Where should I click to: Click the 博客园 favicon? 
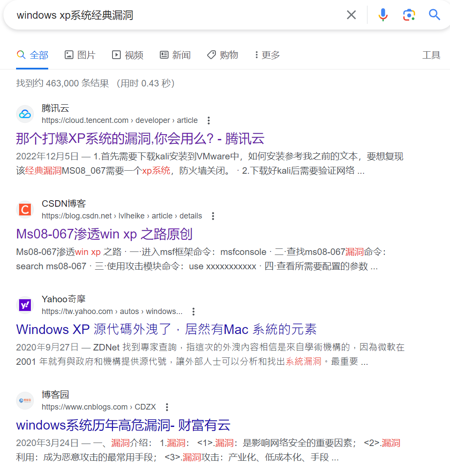[25, 400]
